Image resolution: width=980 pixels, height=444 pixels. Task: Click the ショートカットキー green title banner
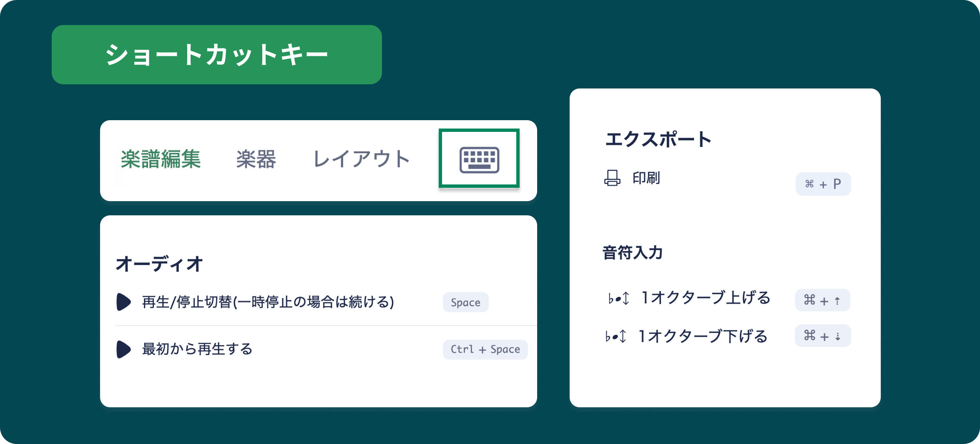pyautogui.click(x=217, y=55)
